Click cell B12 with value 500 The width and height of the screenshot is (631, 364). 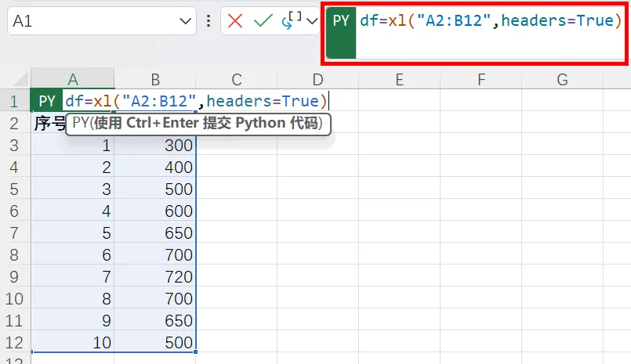155,342
